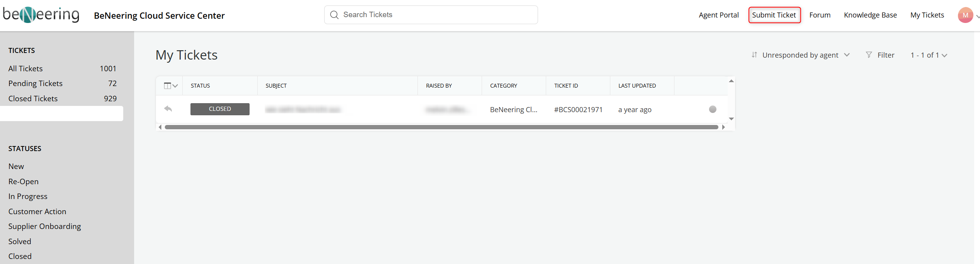Click the BeNeering logo

tap(41, 15)
